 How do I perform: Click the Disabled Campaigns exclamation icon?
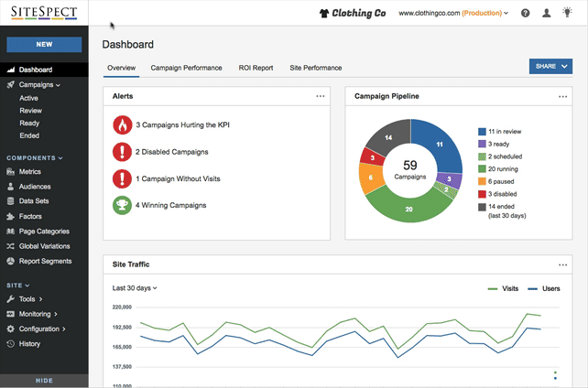click(122, 152)
